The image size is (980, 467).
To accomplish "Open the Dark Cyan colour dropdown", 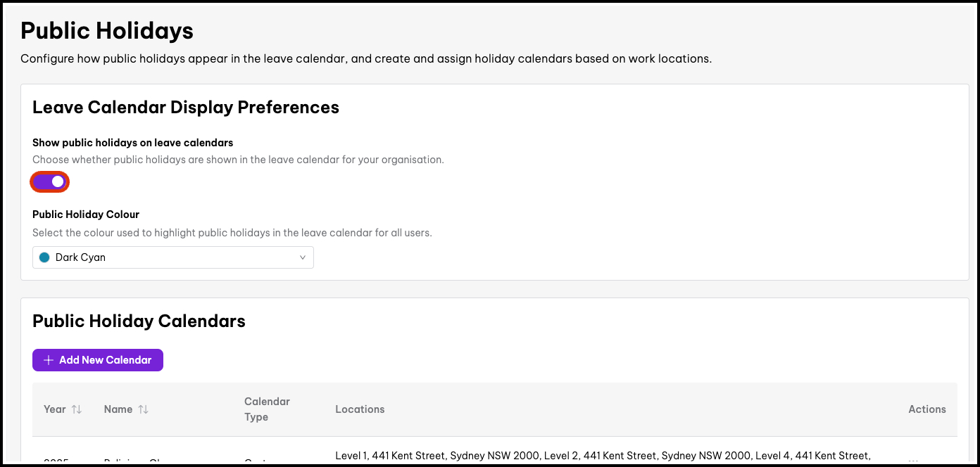I will point(172,257).
